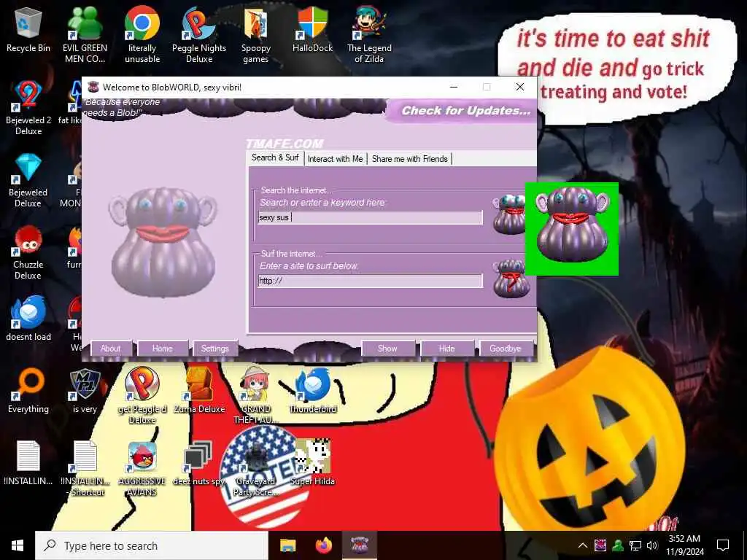Switch to the Interact with Me tab

(336, 159)
